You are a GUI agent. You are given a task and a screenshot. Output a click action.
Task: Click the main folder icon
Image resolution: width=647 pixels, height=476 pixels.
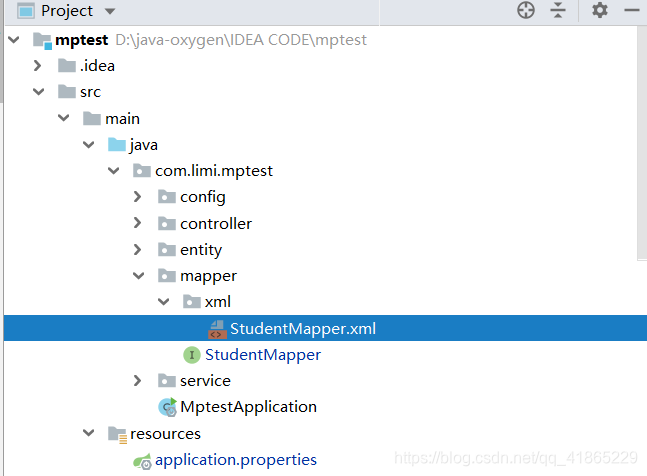pos(92,118)
